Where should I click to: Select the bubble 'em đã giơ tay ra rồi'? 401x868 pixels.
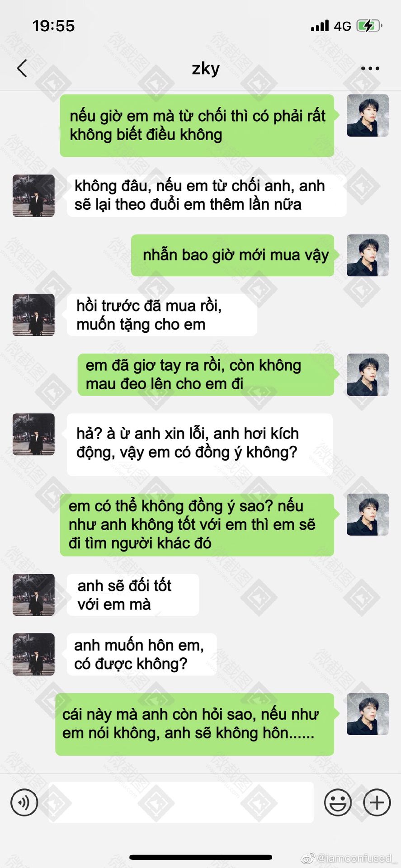coord(206,375)
